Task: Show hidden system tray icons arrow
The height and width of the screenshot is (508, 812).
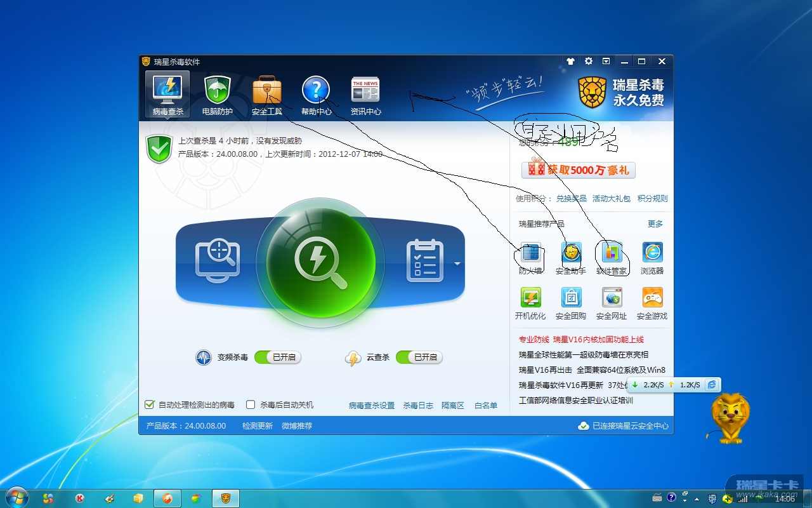Action: pos(697,499)
